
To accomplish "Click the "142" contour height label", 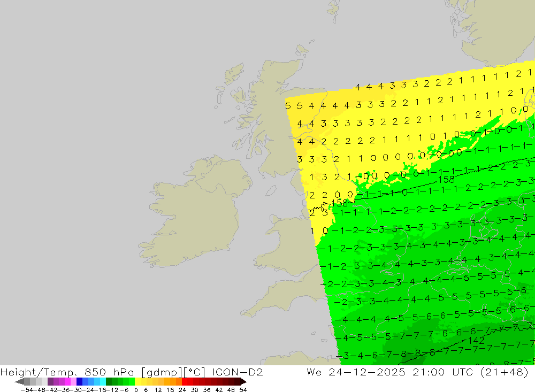I will tap(476, 341).
